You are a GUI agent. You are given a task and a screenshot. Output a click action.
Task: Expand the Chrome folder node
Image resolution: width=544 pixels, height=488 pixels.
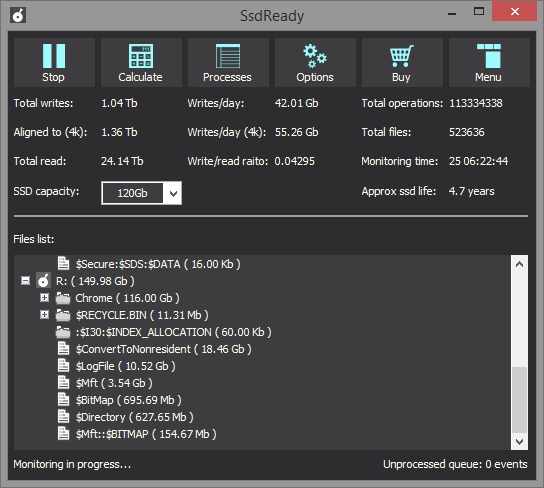click(44, 298)
